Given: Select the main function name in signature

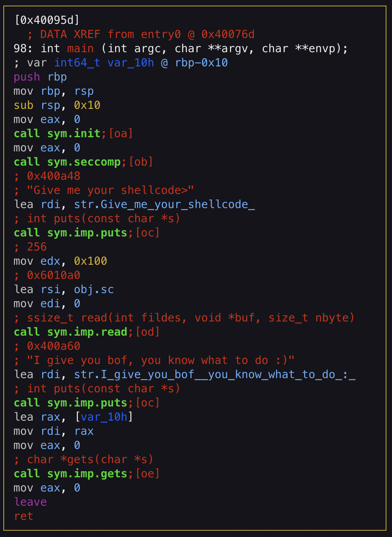Looking at the screenshot, I should click(x=80, y=48).
